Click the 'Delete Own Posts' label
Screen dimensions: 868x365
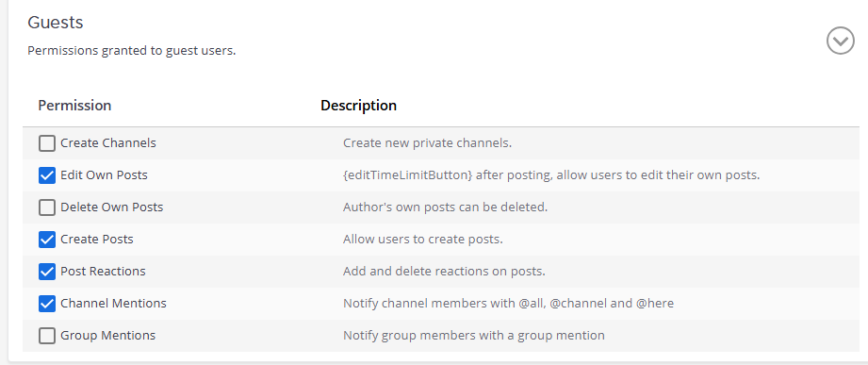coord(112,207)
